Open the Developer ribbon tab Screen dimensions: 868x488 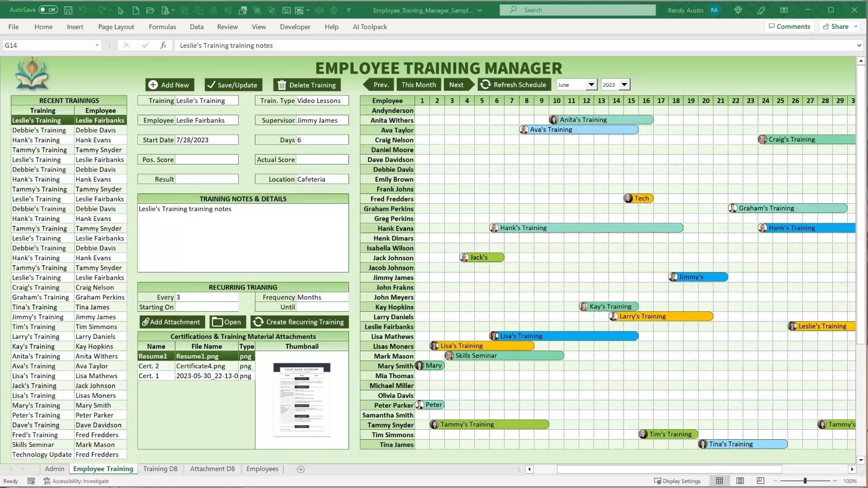295,27
